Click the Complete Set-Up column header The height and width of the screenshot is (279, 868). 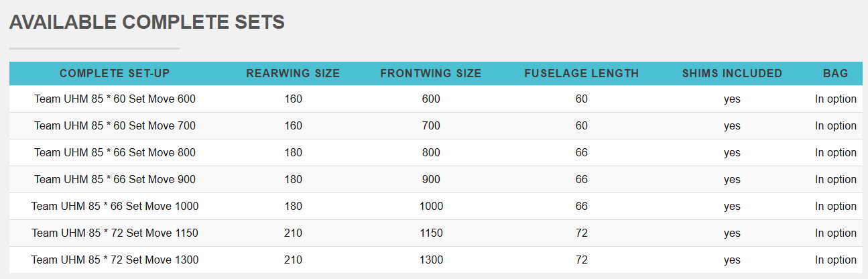[x=115, y=73]
